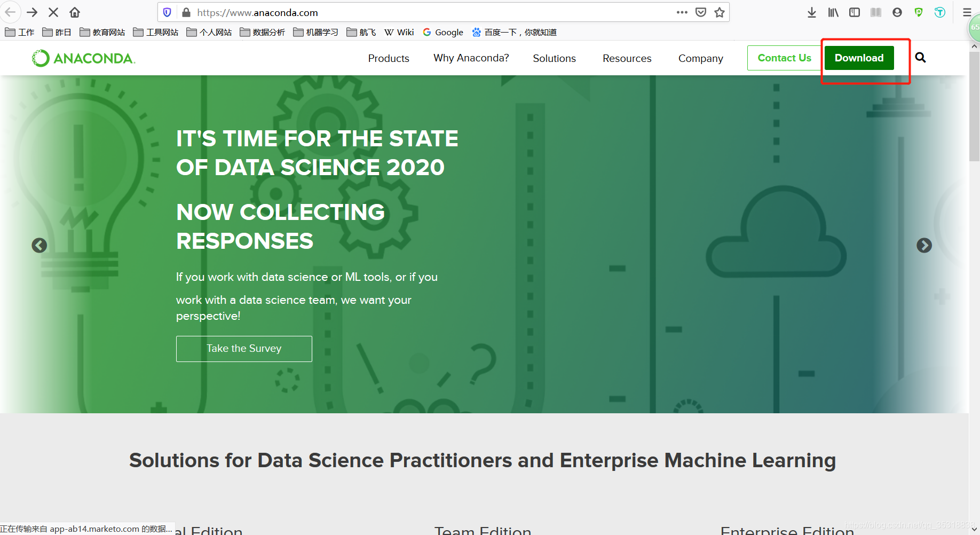Show previous carousel slide

click(x=39, y=245)
